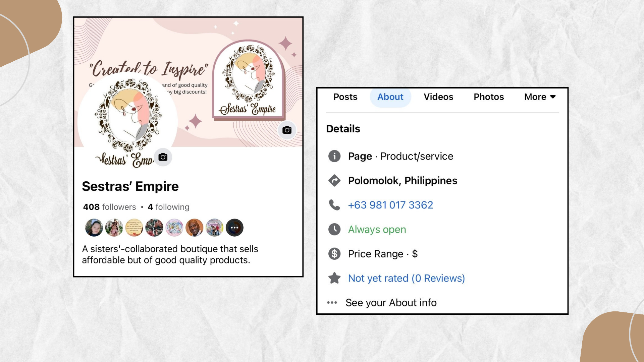Click the clock hours icon

coord(334,229)
